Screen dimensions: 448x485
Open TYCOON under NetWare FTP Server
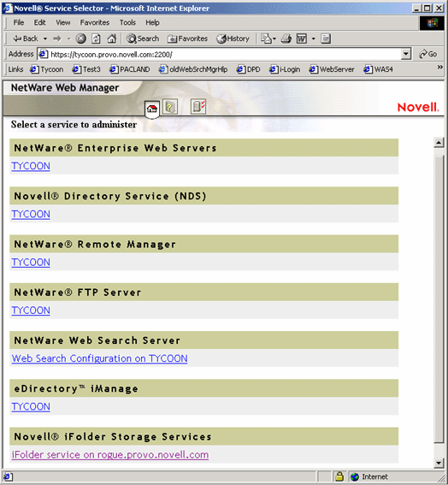click(31, 311)
